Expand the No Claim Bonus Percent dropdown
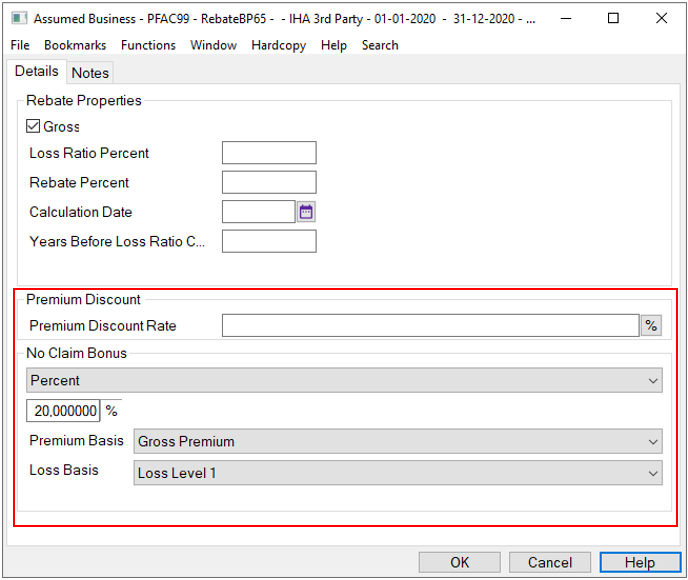This screenshot has height=580, width=688. pyautogui.click(x=343, y=381)
